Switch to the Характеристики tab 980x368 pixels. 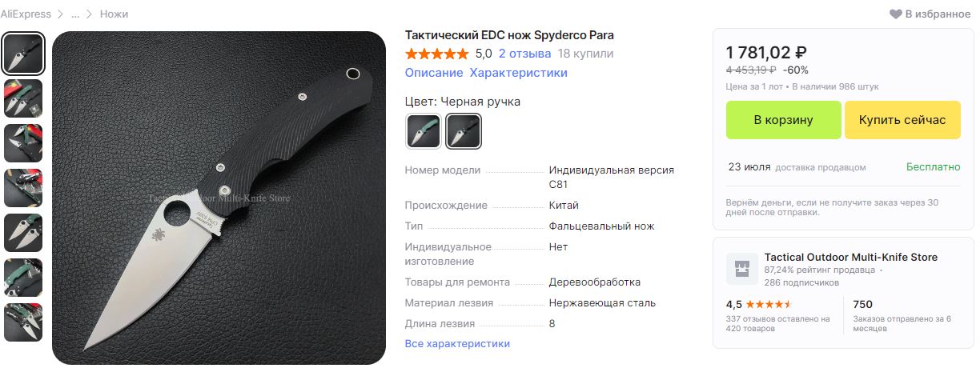click(518, 73)
